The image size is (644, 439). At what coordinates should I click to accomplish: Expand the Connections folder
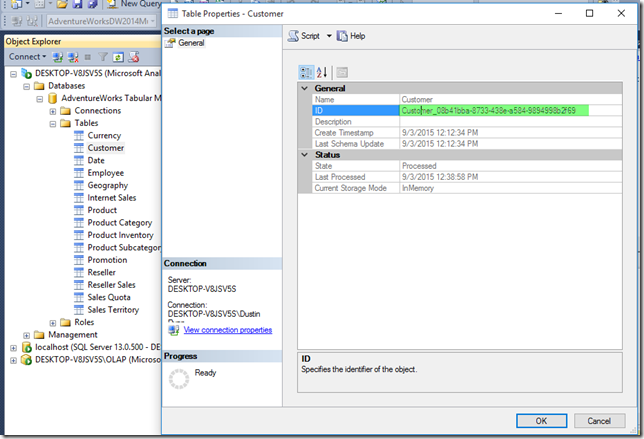(53, 111)
